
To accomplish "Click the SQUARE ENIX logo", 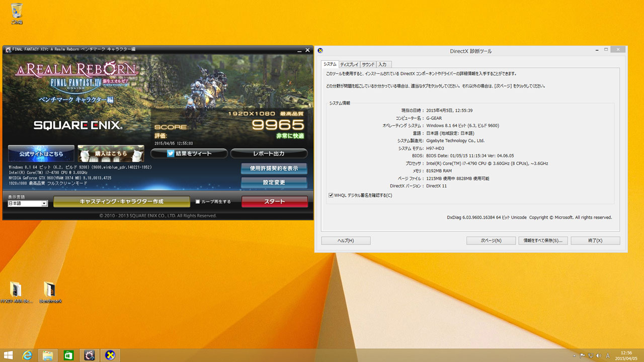I will click(x=78, y=125).
